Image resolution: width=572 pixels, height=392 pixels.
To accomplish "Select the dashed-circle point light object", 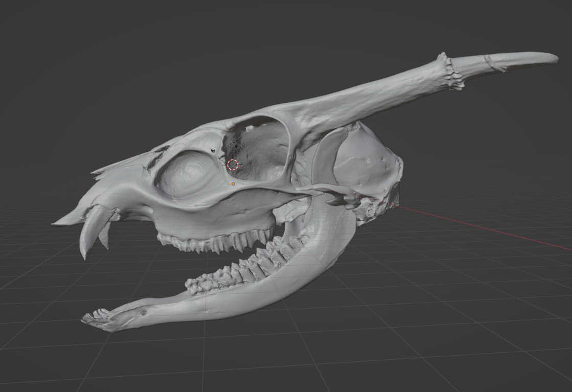I will 236,146.
